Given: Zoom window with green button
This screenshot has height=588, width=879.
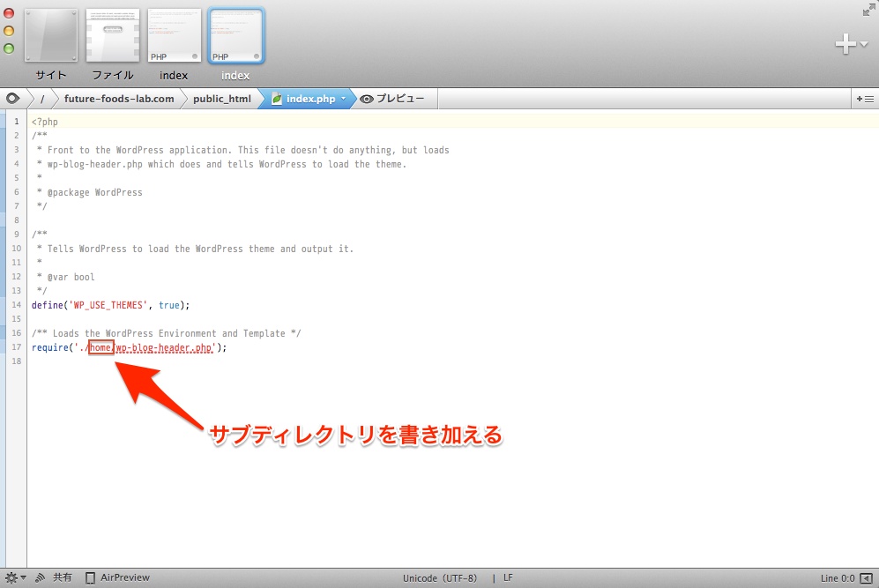Looking at the screenshot, I should point(9,48).
